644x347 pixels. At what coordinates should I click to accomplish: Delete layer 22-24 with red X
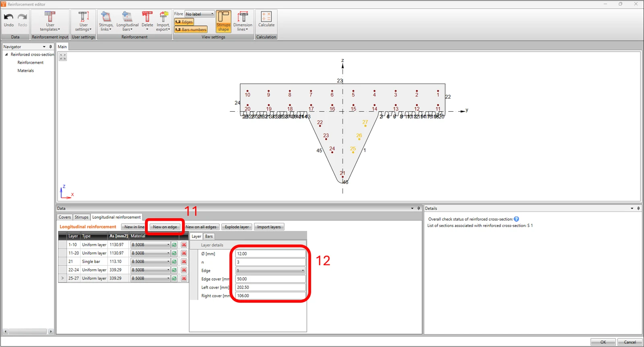pyautogui.click(x=184, y=270)
